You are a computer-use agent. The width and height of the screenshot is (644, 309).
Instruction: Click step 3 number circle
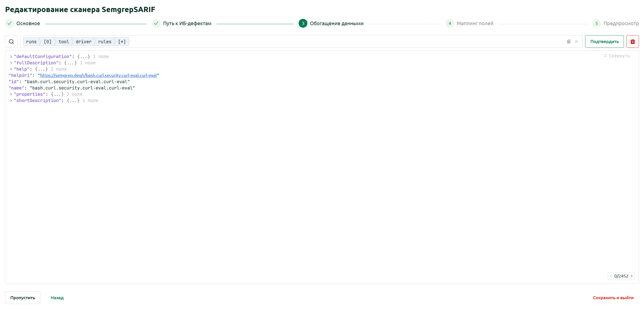tap(303, 23)
